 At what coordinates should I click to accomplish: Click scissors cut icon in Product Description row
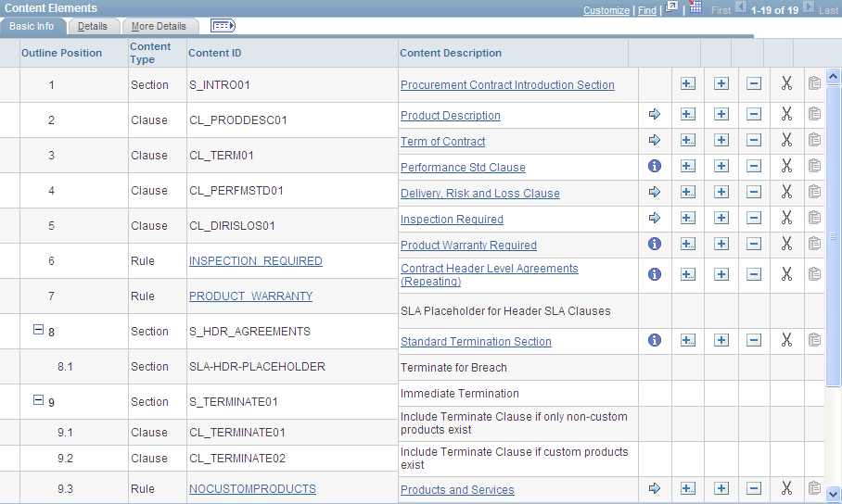tap(786, 114)
